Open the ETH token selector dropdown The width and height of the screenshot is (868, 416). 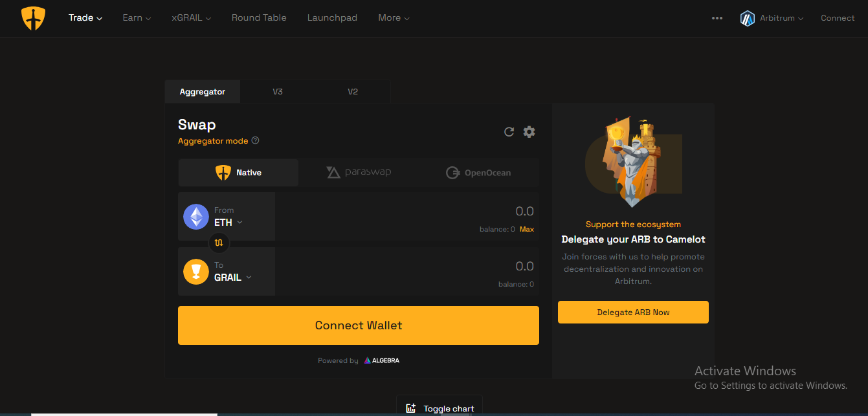click(x=228, y=223)
